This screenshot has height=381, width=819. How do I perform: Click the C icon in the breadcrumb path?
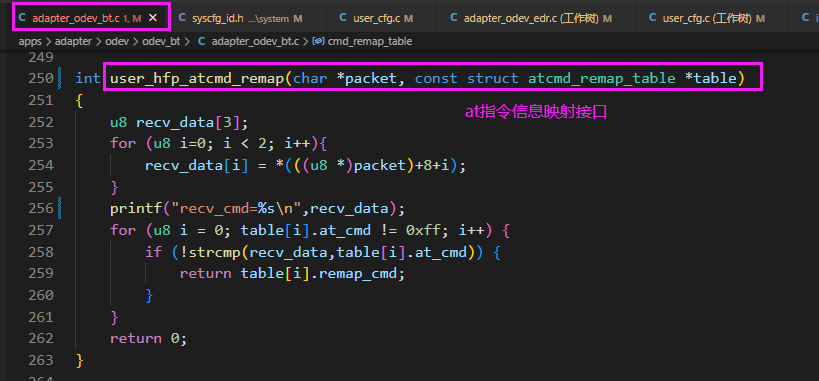[201, 41]
